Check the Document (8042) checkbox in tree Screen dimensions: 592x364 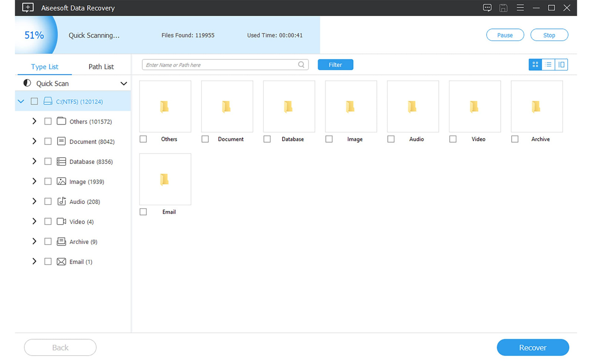pos(48,141)
